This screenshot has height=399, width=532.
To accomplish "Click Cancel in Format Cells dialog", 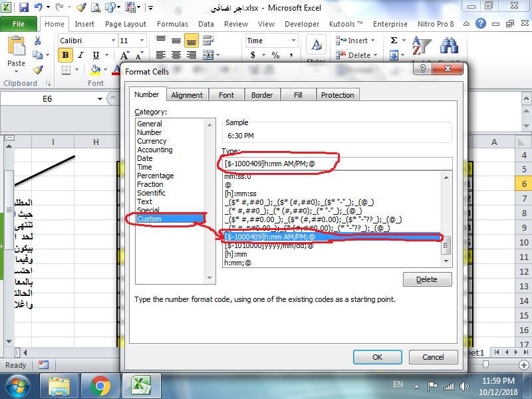I will (433, 357).
